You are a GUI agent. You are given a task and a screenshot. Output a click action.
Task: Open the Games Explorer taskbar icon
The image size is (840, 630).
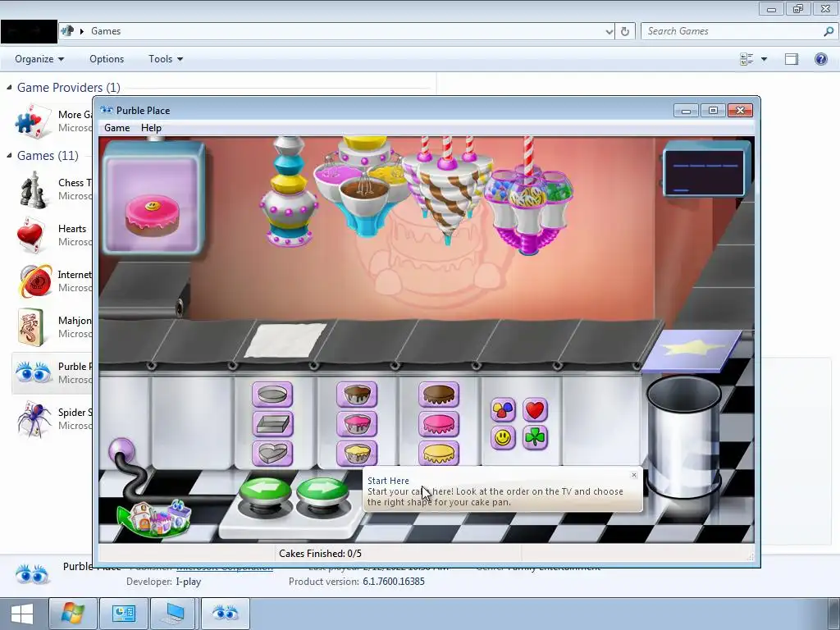[x=123, y=614]
